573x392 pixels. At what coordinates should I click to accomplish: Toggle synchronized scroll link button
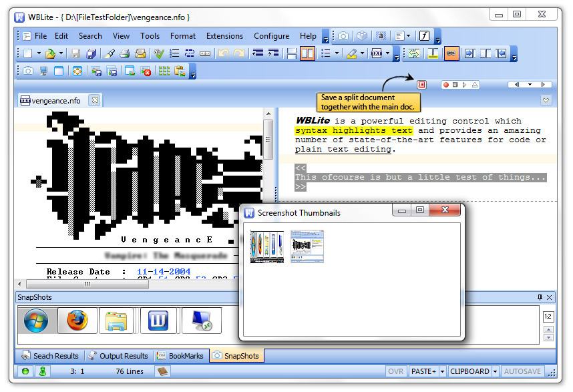[x=451, y=53]
